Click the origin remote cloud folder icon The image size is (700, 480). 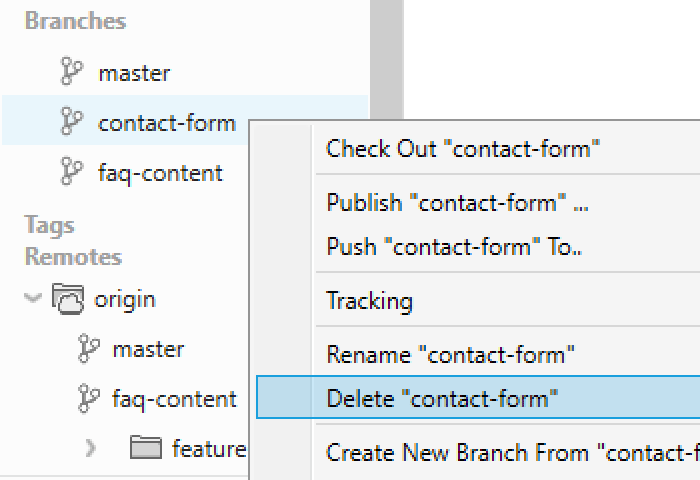[x=68, y=299]
